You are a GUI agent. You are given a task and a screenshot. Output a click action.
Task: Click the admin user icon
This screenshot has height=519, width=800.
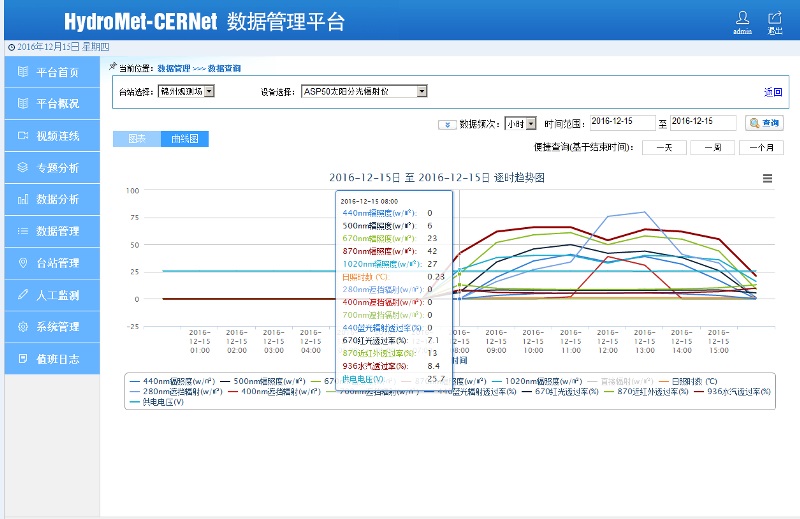coord(742,18)
